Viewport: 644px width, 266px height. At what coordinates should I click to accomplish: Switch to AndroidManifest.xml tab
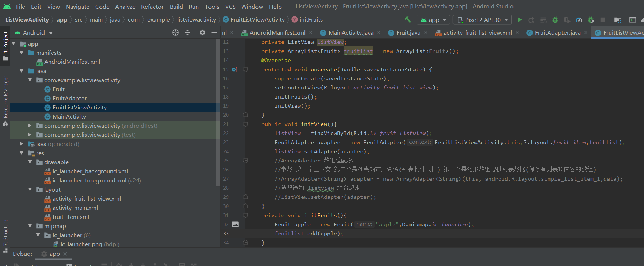277,32
